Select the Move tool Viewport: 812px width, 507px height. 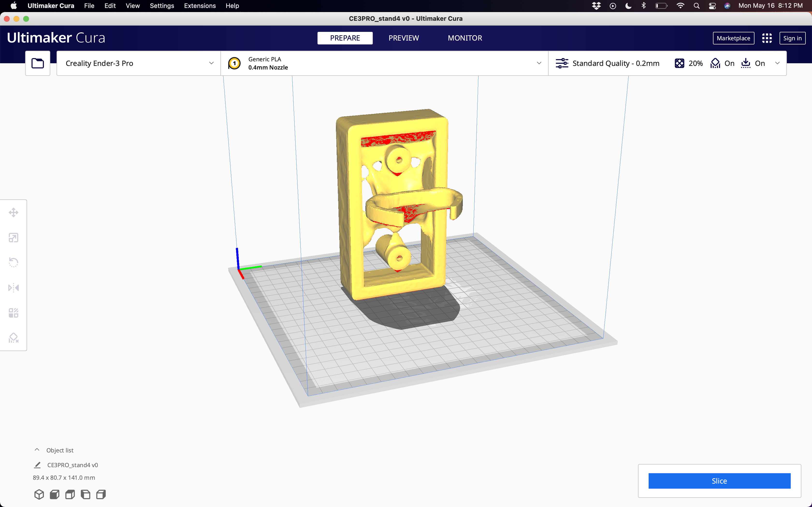[x=14, y=212]
